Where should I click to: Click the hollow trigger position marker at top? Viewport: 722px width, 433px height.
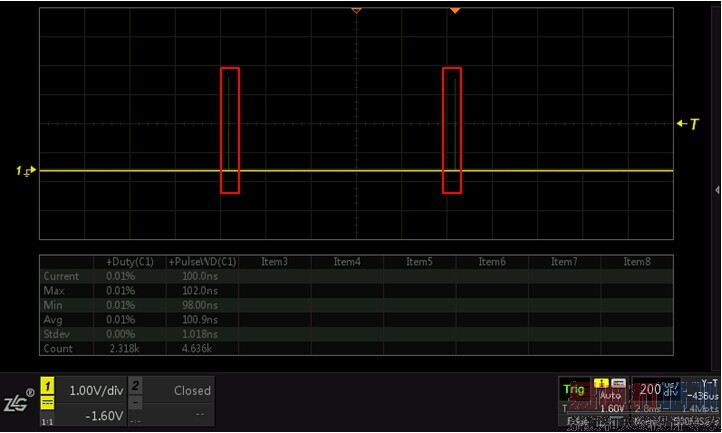356,10
